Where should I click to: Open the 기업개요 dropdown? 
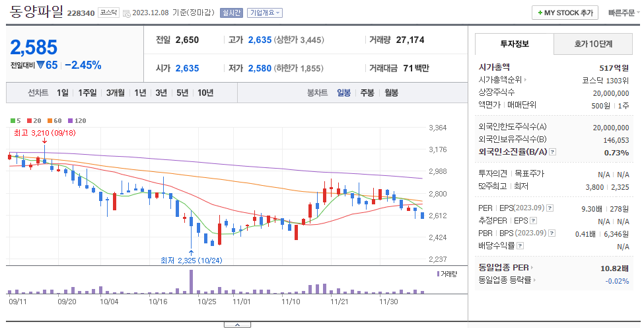pos(265,13)
